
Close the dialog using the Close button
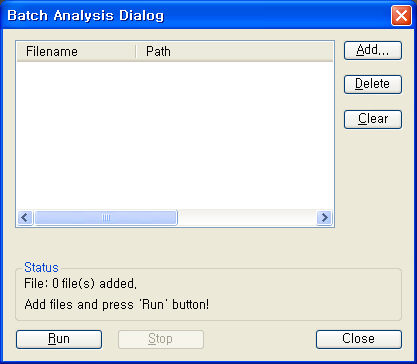click(x=359, y=339)
